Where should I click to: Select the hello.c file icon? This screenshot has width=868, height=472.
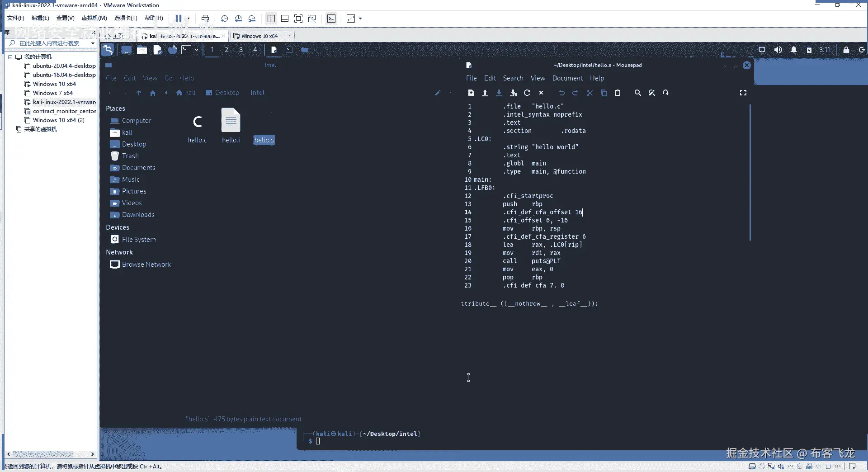tap(197, 122)
